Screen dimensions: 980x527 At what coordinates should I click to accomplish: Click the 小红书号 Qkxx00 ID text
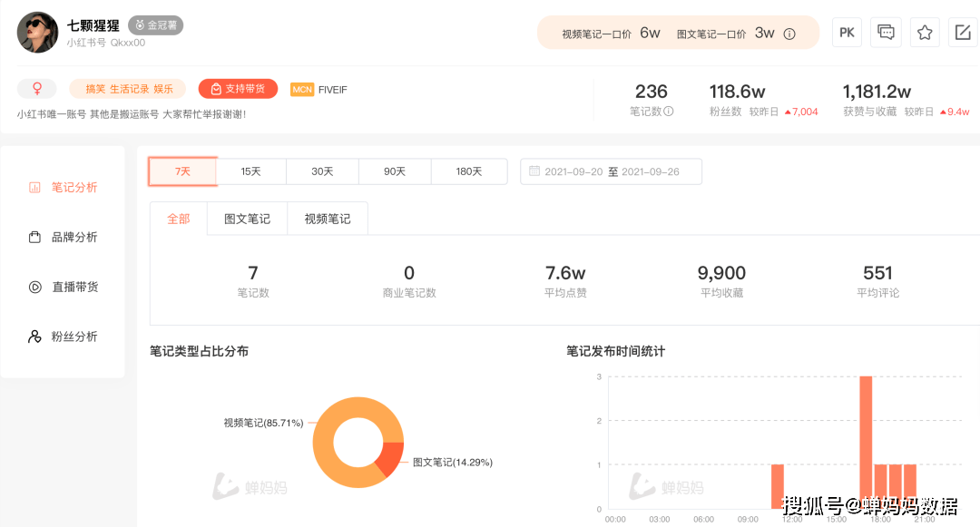[106, 43]
